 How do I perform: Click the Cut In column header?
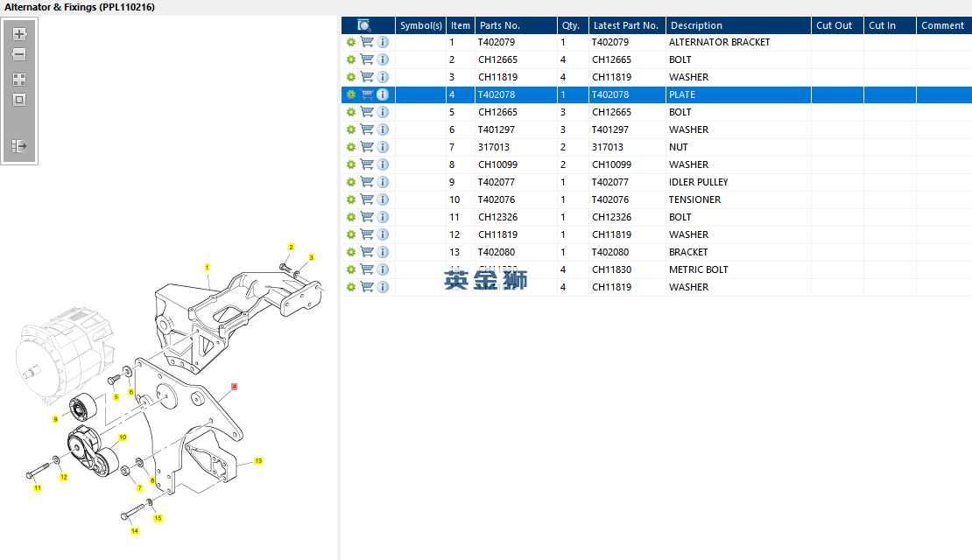[890, 25]
